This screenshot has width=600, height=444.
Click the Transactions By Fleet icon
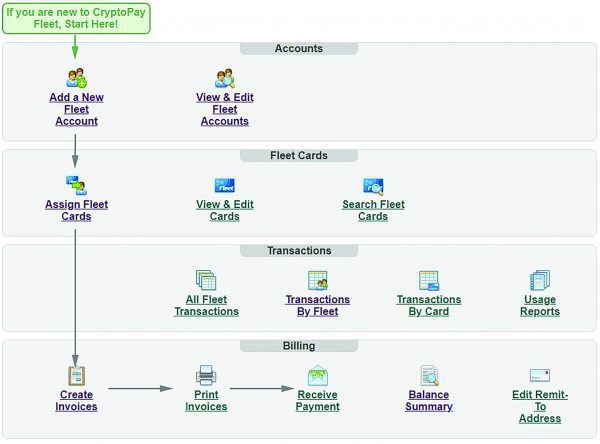[x=318, y=280]
